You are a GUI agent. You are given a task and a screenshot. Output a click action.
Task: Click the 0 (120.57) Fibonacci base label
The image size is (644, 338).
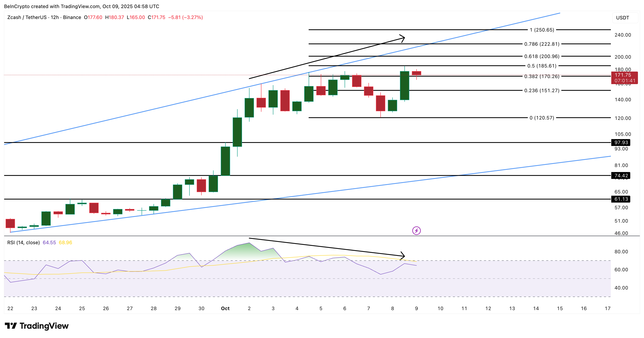pyautogui.click(x=542, y=118)
